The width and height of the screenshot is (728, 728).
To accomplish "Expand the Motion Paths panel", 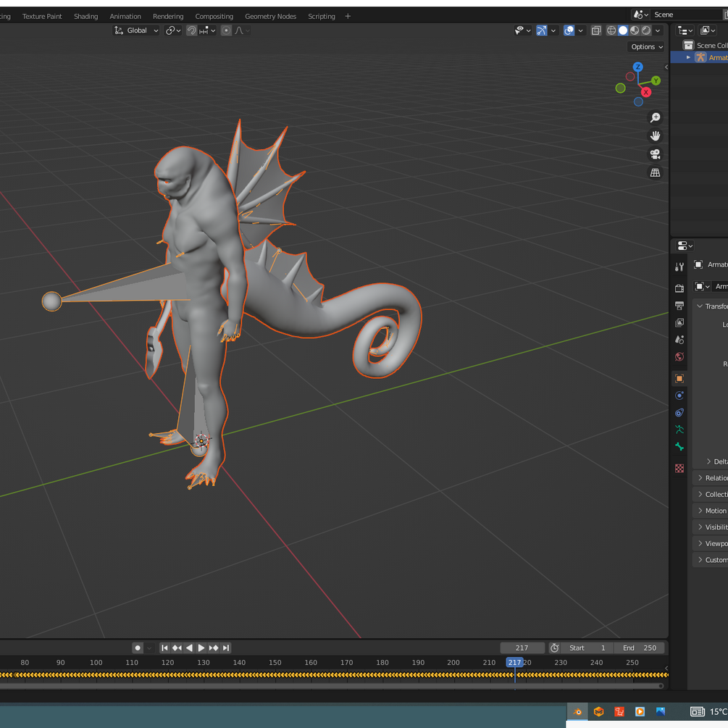I will 700,511.
